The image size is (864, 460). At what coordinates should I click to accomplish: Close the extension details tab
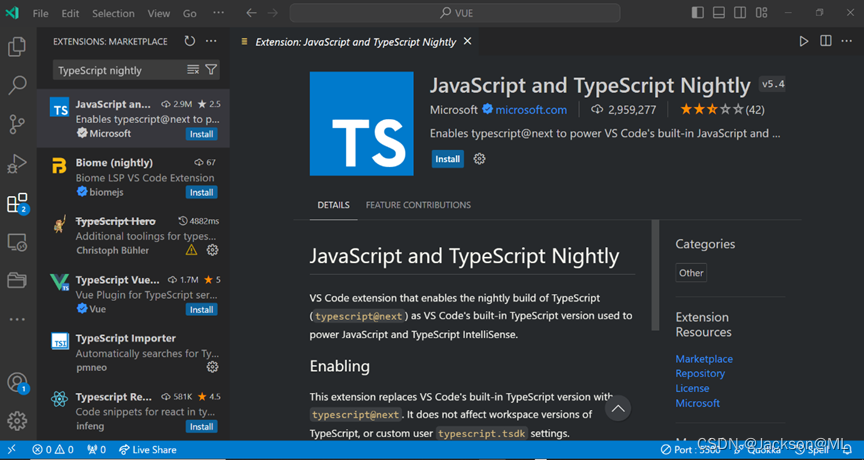[x=467, y=41]
